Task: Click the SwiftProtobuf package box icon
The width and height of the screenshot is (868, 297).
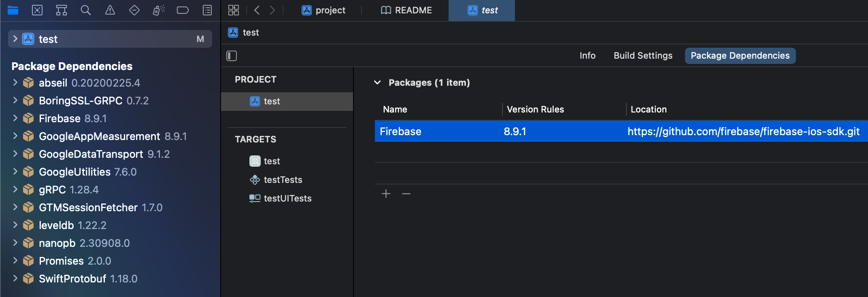Action: [x=28, y=279]
